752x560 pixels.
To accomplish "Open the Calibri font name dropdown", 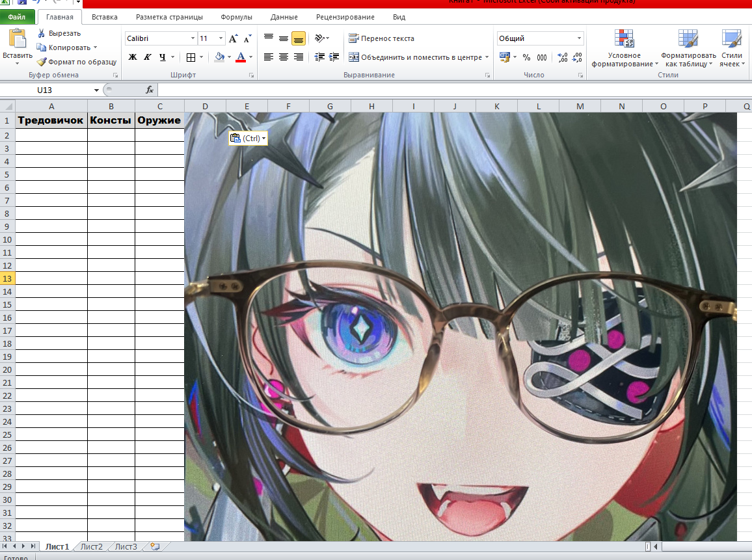I will pyautogui.click(x=193, y=38).
